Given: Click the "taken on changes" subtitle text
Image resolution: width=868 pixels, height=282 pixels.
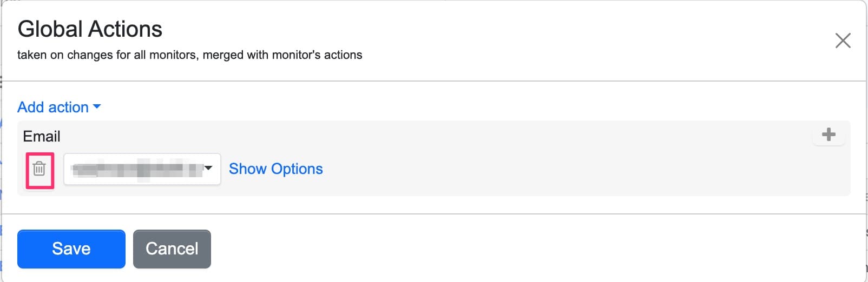Looking at the screenshot, I should click(189, 55).
